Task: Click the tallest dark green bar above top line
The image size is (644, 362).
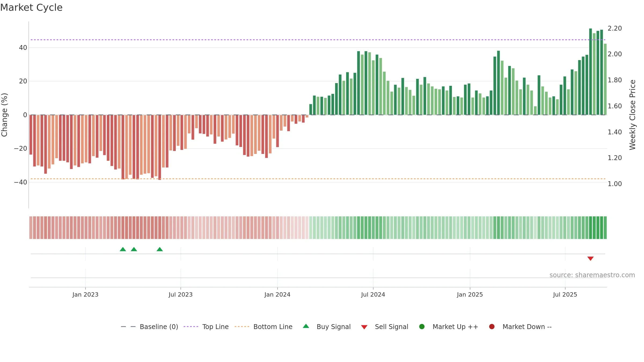Action: coord(591,72)
